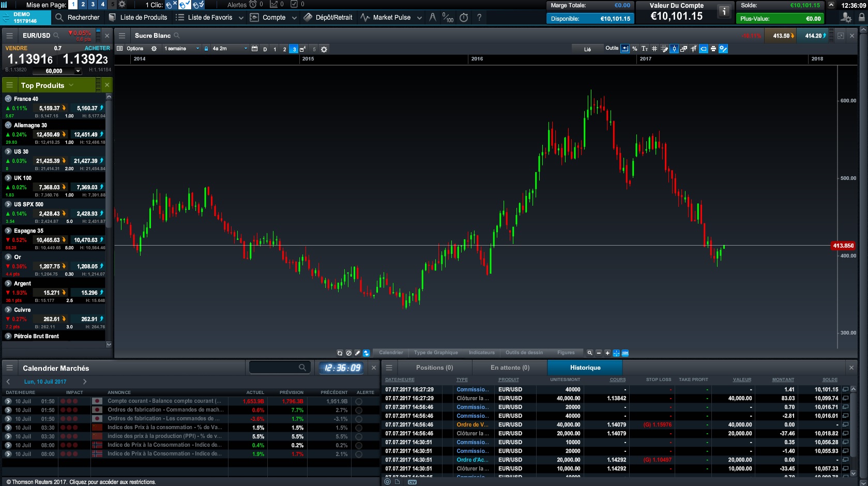
Task: Select the text annotation tool in Outils
Action: 645,49
